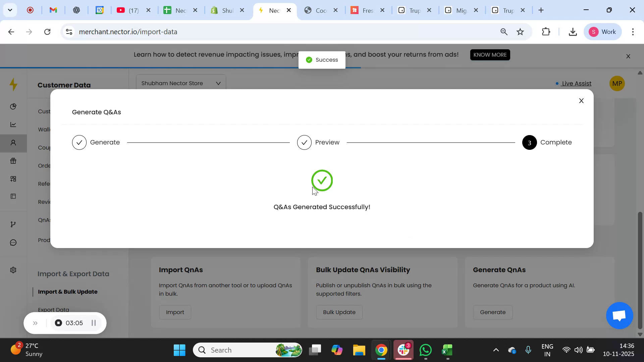Open the Rewards gift icon
The image size is (644, 362).
click(13, 161)
